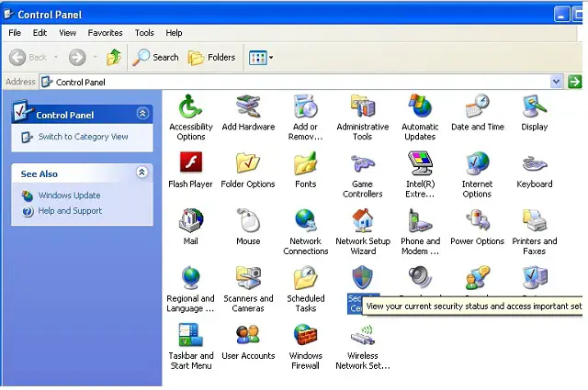Open Network Connections

(306, 232)
